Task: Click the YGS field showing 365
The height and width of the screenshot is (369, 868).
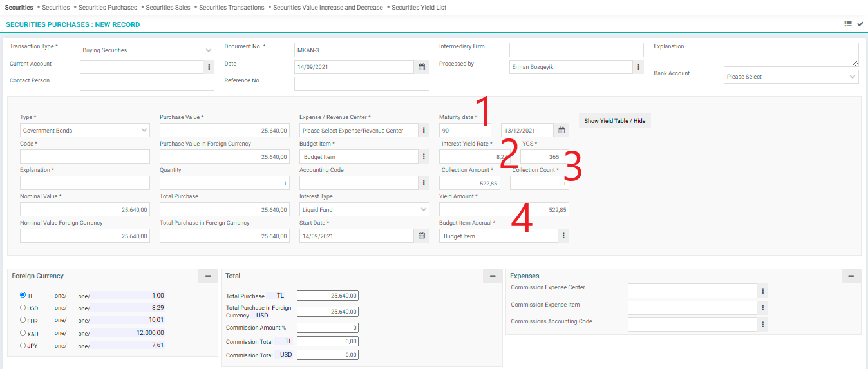Action: [545, 157]
